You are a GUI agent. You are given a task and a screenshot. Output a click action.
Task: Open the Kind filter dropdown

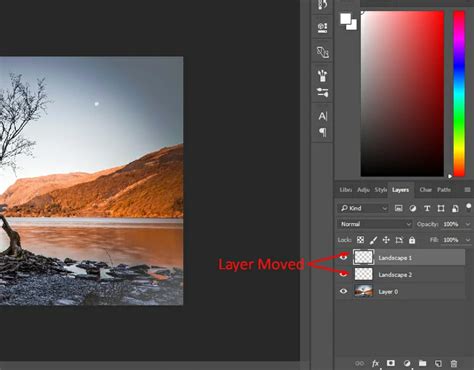pos(363,209)
